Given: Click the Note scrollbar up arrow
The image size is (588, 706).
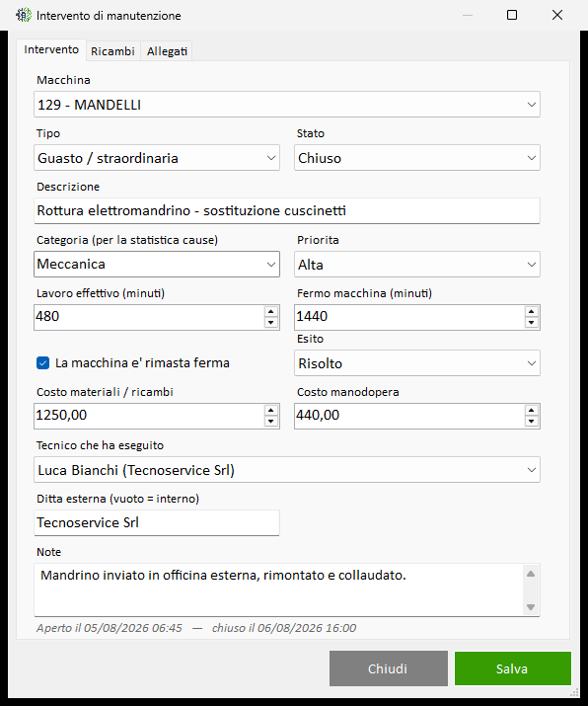Looking at the screenshot, I should [x=531, y=574].
